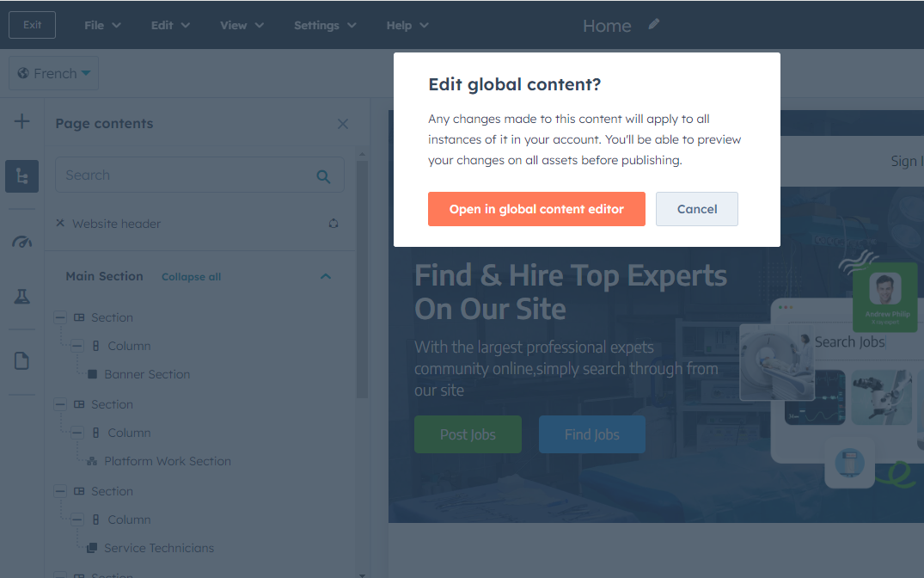Click the Service Technicians module icon

click(92, 548)
